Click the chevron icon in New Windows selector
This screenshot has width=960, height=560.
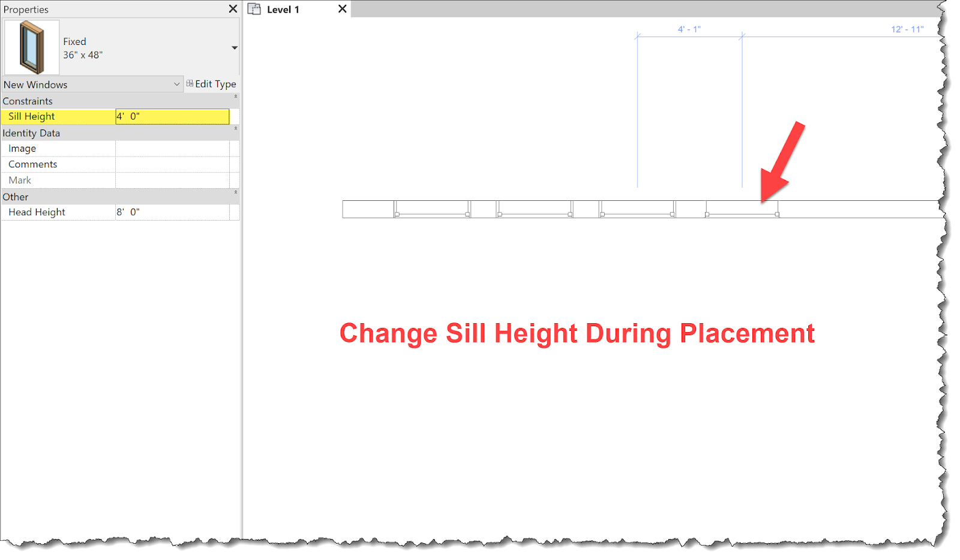coord(176,85)
